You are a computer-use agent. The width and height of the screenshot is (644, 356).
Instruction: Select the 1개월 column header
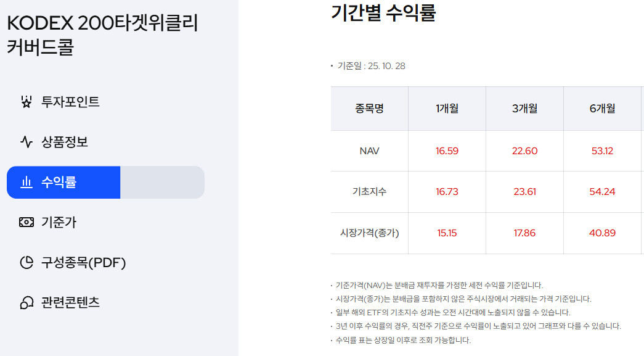(x=447, y=109)
